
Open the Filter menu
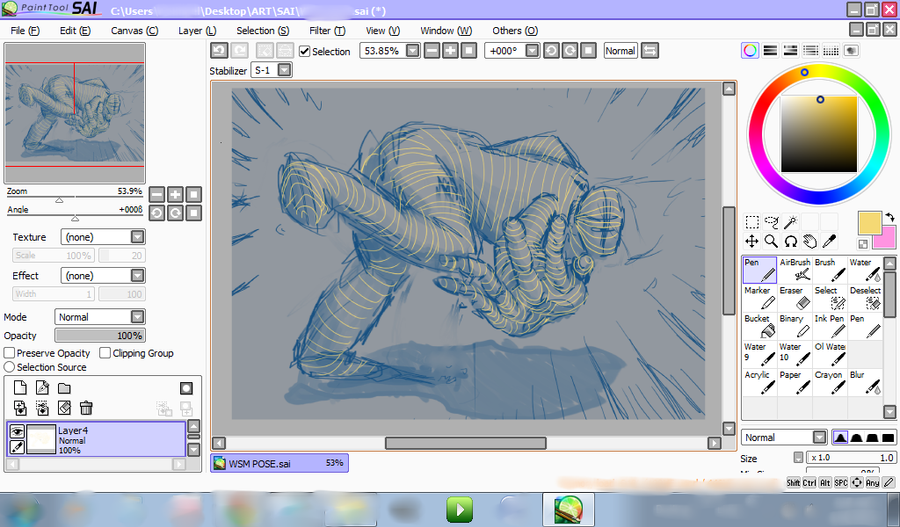[327, 30]
